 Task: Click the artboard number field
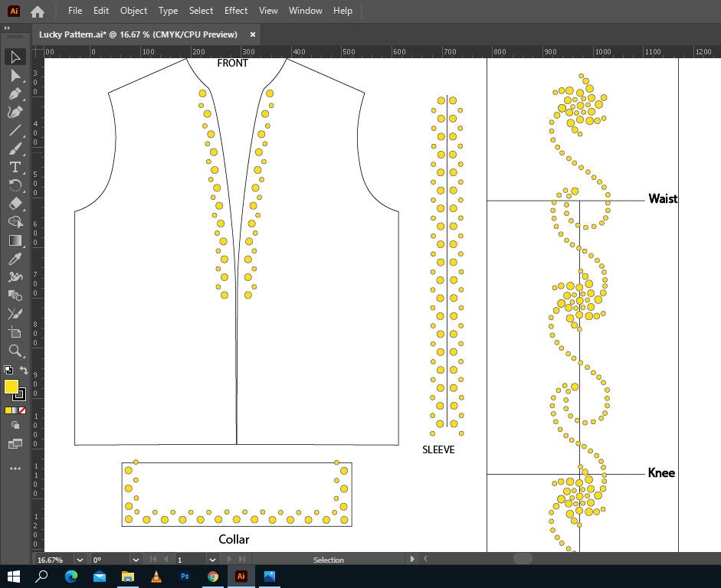click(191, 560)
